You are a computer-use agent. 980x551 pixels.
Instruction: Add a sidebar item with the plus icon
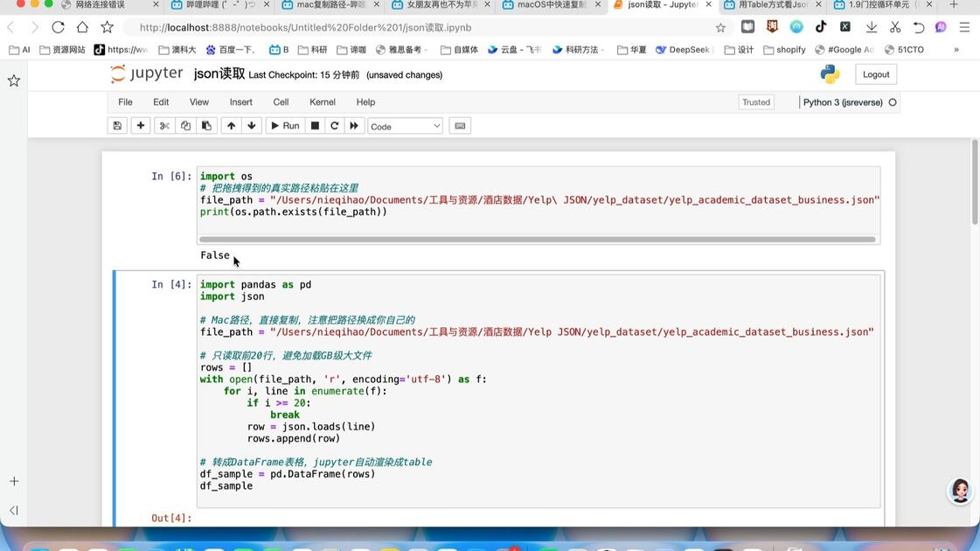click(x=14, y=481)
